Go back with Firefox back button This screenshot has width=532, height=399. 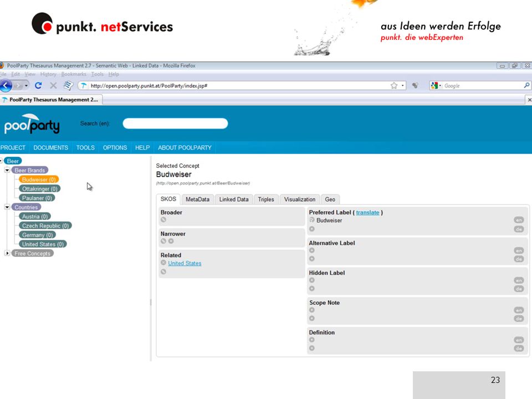click(x=6, y=85)
